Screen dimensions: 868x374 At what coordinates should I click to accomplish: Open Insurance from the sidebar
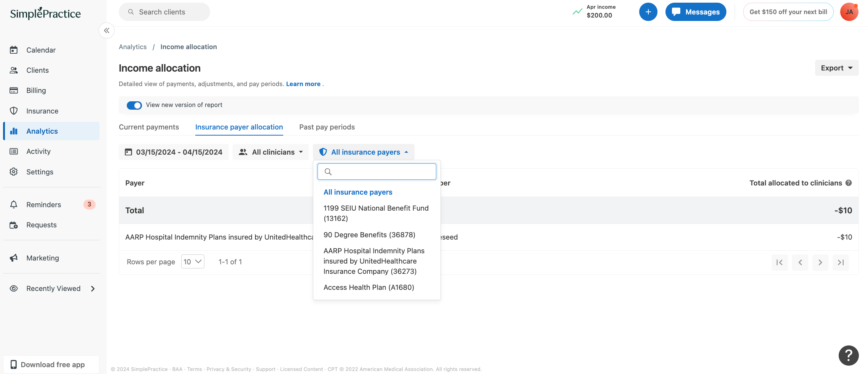click(42, 111)
